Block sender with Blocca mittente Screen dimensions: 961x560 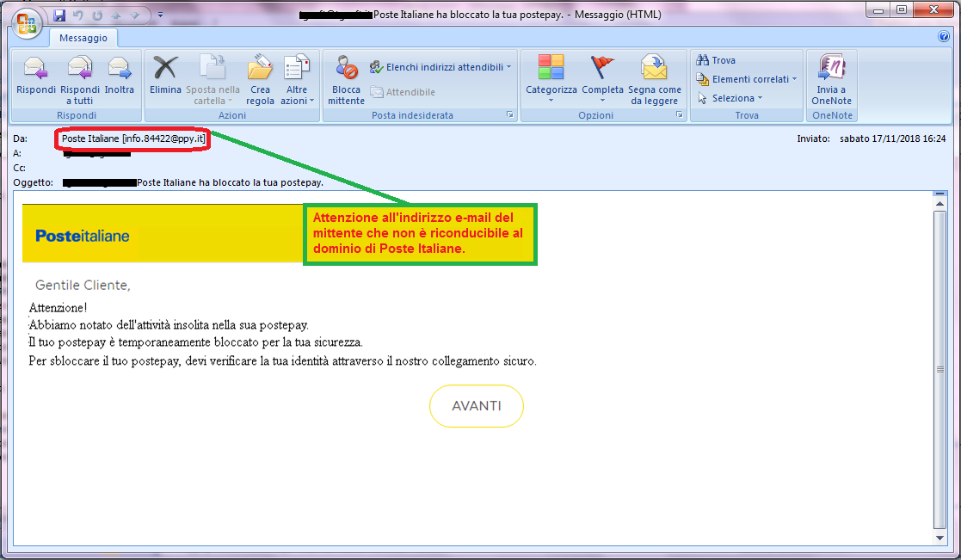point(346,80)
